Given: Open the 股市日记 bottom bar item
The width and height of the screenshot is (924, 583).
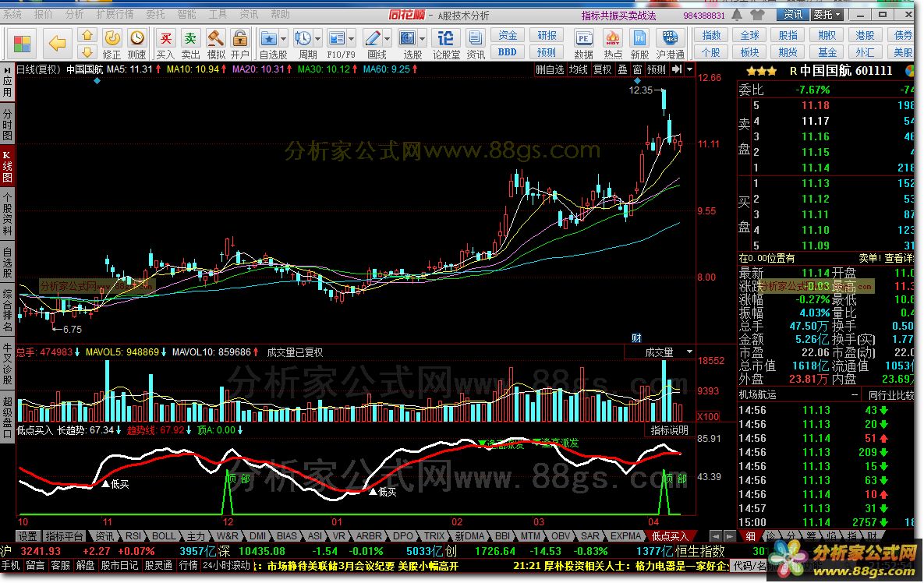Looking at the screenshot, I should click(119, 566).
